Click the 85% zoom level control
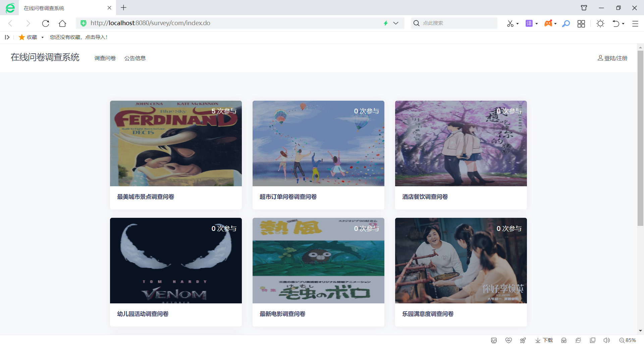Viewport: 644px width, 345px height. 628,340
